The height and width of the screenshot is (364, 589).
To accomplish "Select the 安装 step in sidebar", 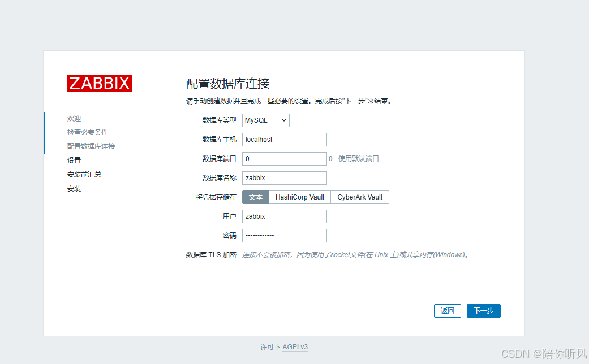I will [x=74, y=189].
